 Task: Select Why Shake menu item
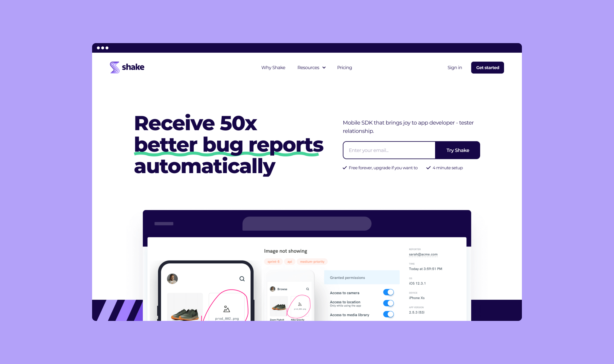[x=272, y=67]
